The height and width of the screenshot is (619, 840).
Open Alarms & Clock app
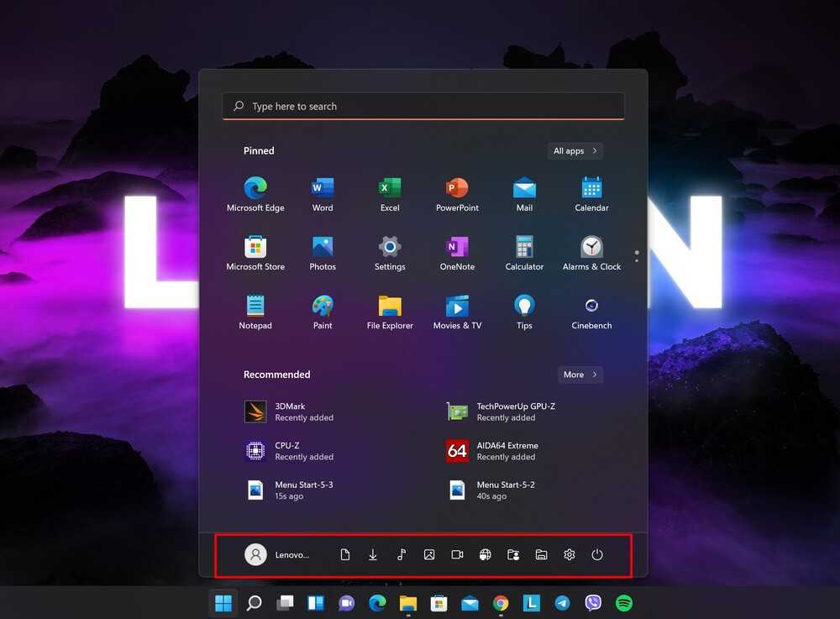point(591,253)
